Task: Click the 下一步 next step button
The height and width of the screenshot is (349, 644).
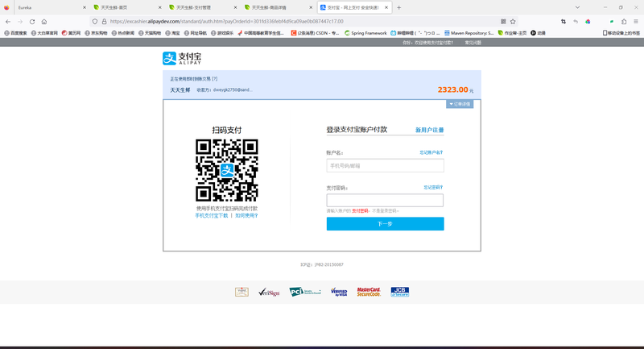Action: (385, 223)
